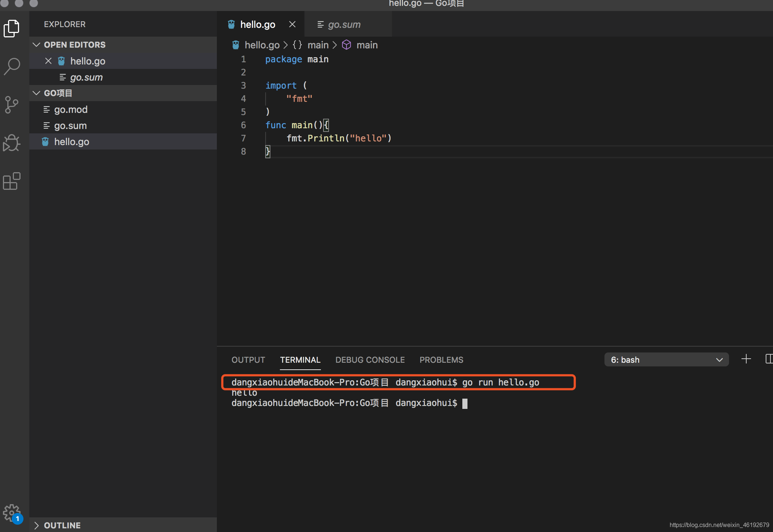The image size is (773, 532).
Task: Click file icon beside go.sum in GO项目 folder
Action: click(x=47, y=125)
